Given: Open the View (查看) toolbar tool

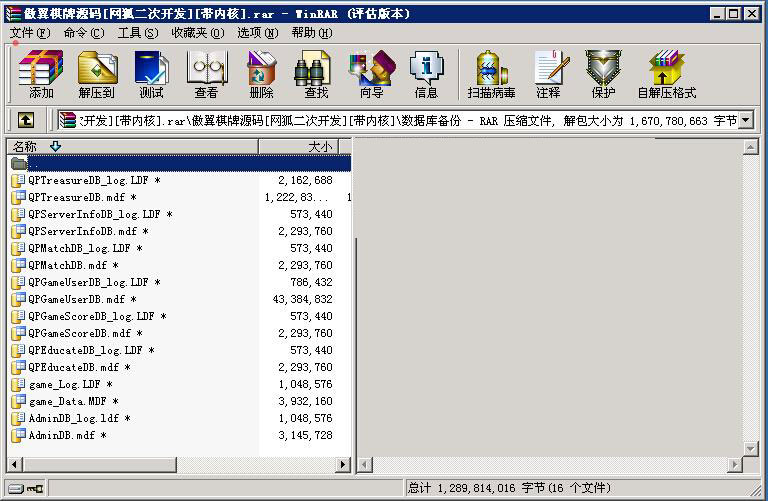Looking at the screenshot, I should (x=206, y=74).
